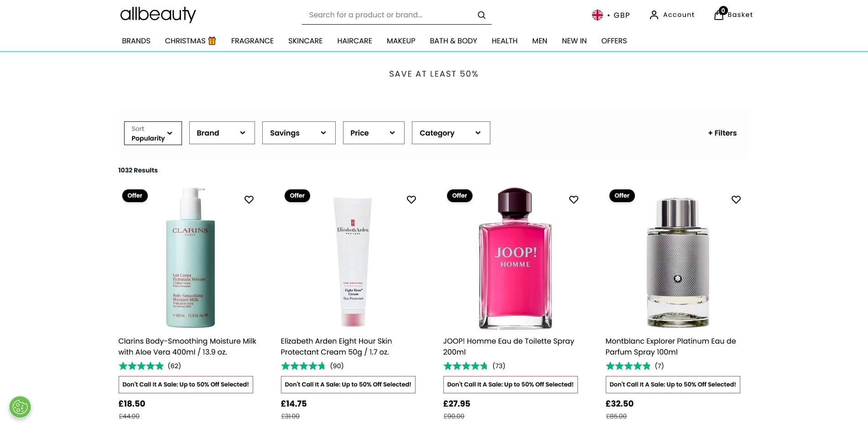Expand the Savings filter dropdown
This screenshot has width=868, height=423.
click(x=299, y=133)
